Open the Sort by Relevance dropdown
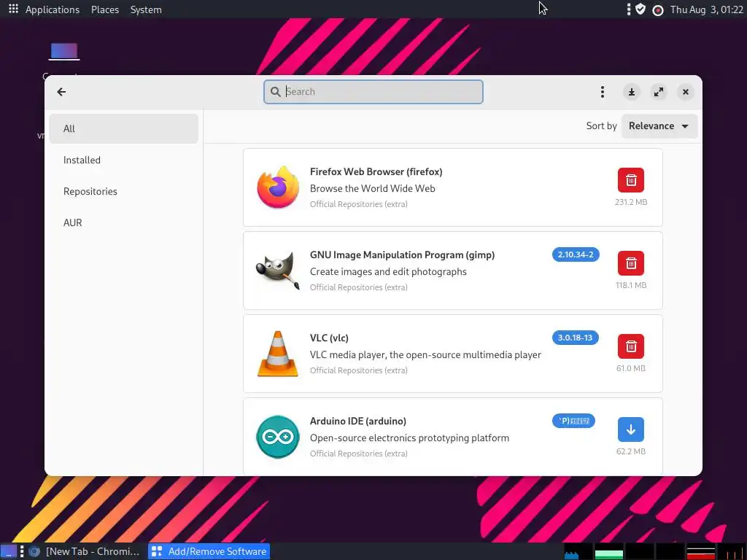The image size is (747, 560). coord(659,126)
